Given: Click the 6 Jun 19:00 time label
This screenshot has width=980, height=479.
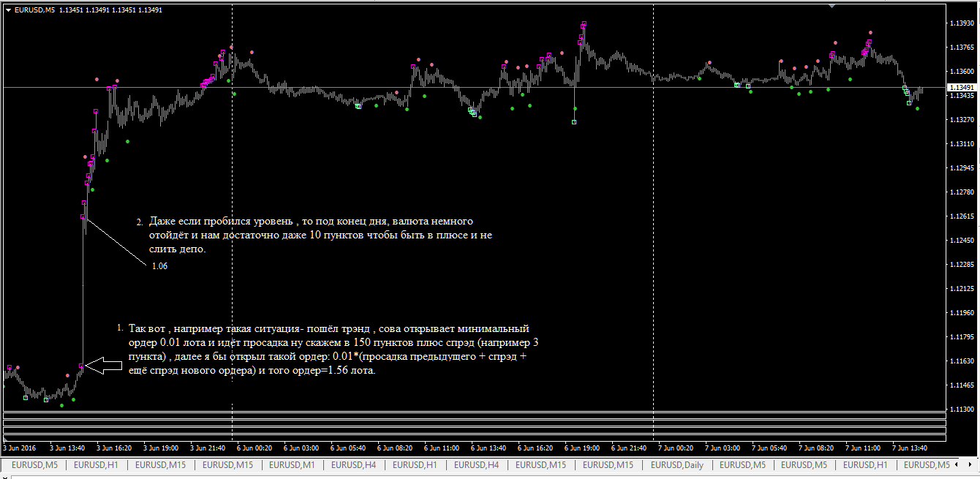Looking at the screenshot, I should [582, 448].
